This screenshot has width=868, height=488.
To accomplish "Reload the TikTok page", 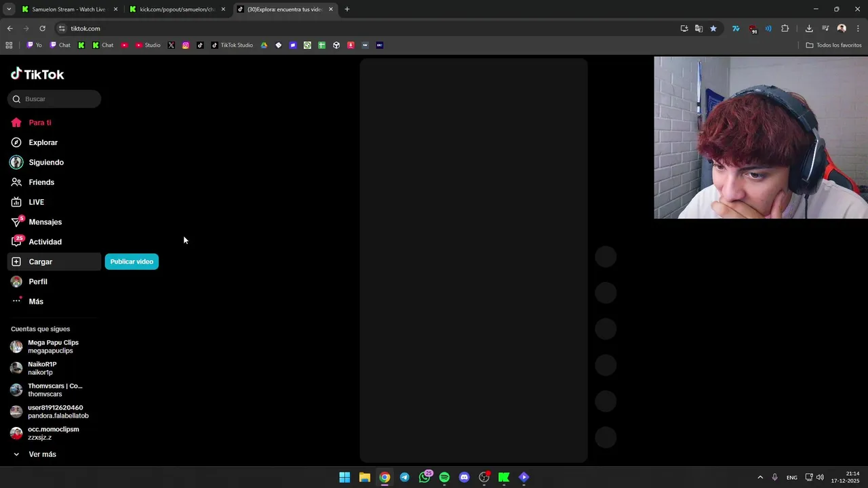I will click(42, 28).
